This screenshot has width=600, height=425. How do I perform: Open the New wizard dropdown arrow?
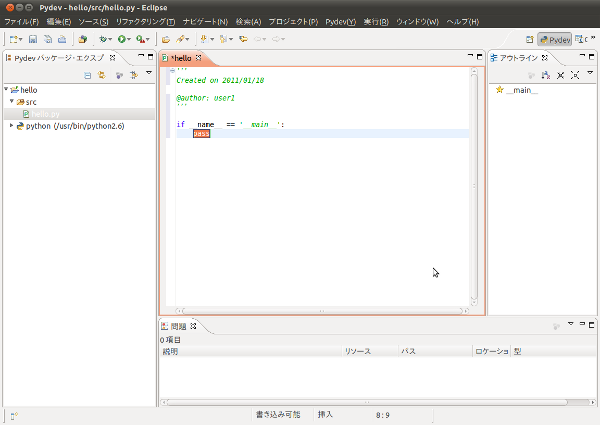click(21, 39)
